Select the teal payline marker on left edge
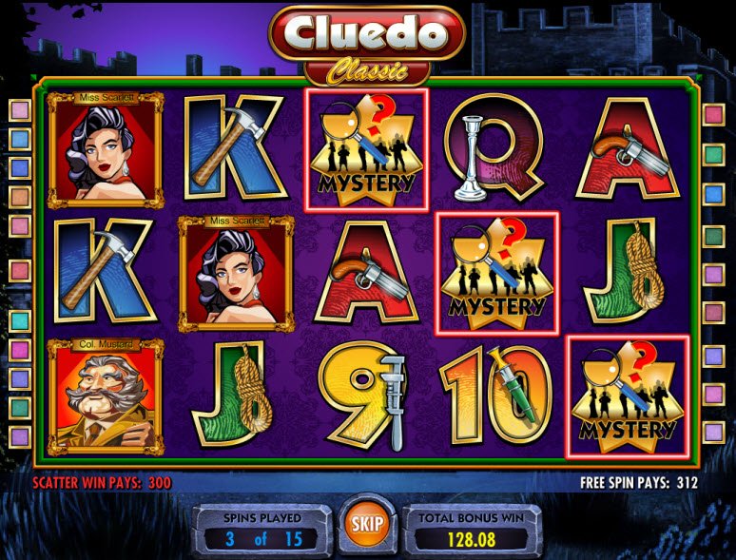 (x=20, y=320)
